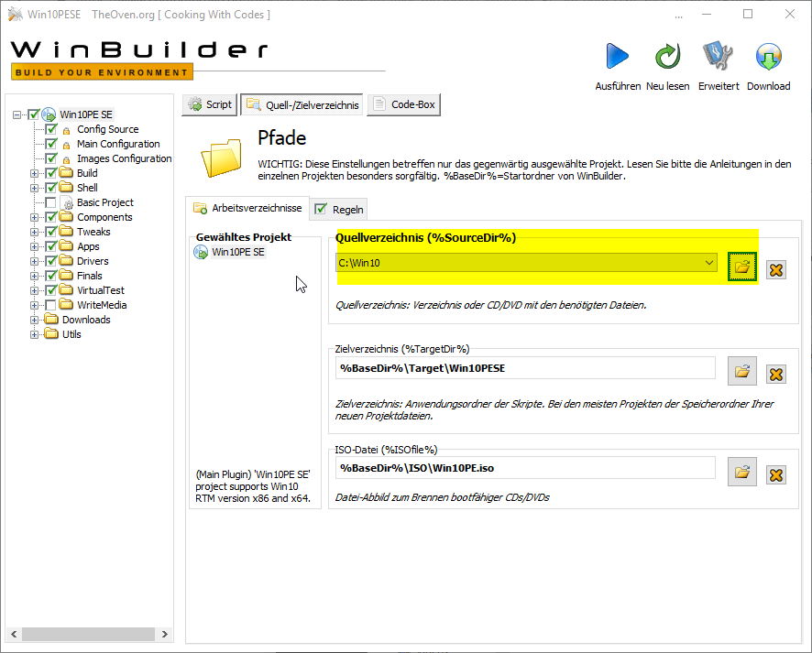This screenshot has width=812, height=653.
Task: Toggle the Main Configuration checkbox
Action: [x=50, y=143]
